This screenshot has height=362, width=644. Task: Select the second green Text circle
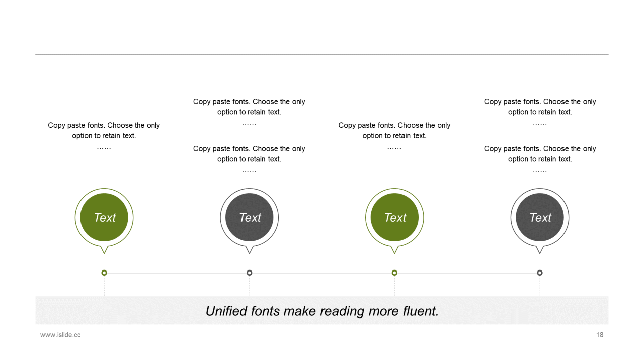pos(394,217)
